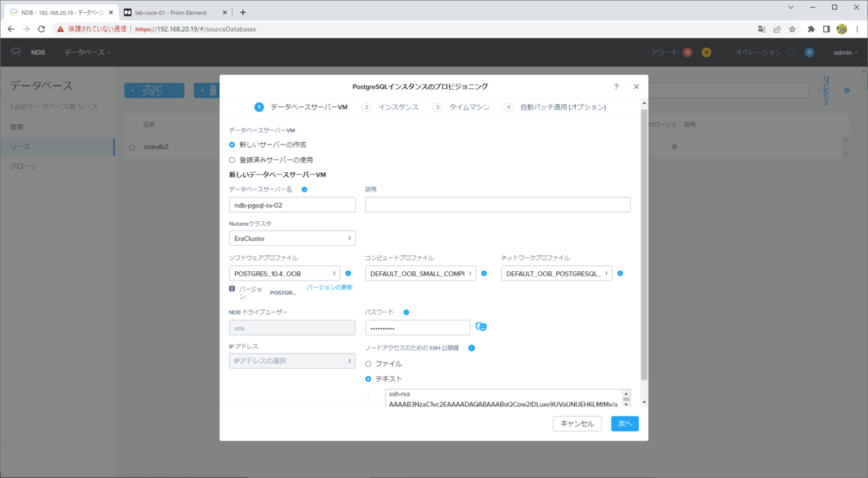Click the NDB logo icon in header
Screen dimensions: 868x478
(x=15, y=52)
